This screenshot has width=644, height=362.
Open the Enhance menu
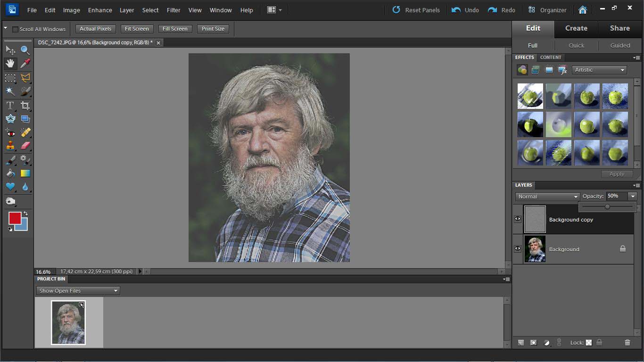tap(100, 10)
